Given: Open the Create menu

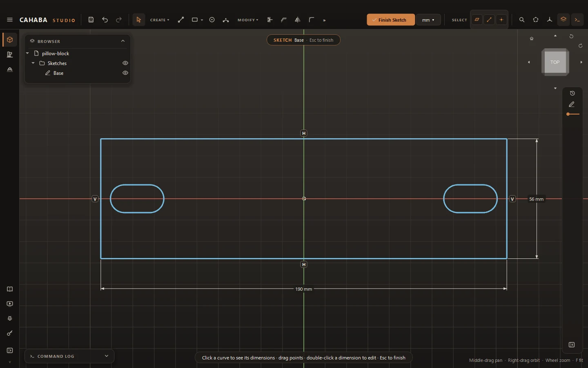Looking at the screenshot, I should tap(160, 20).
